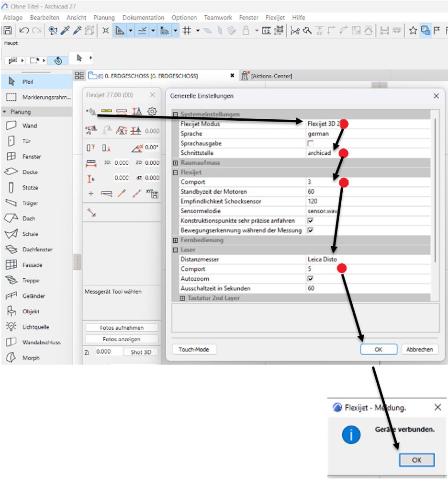Image resolution: width=448 pixels, height=479 pixels.
Task: Expand the Raumaufmass section
Action: (175, 162)
